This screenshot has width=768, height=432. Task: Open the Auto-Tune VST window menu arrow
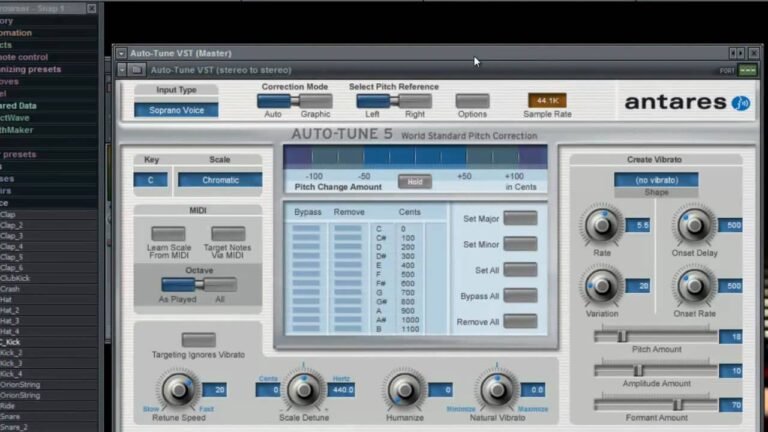[x=121, y=53]
